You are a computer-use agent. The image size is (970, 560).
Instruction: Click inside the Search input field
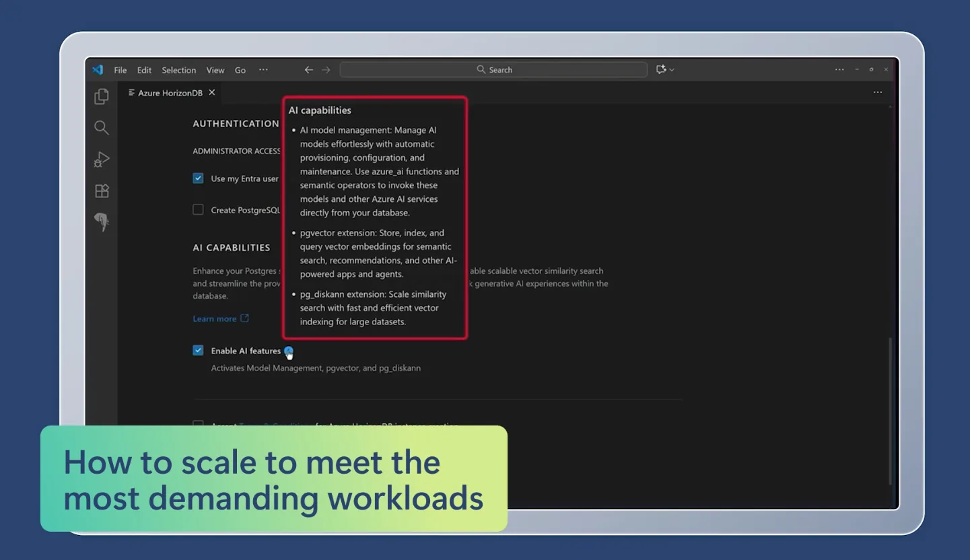493,69
